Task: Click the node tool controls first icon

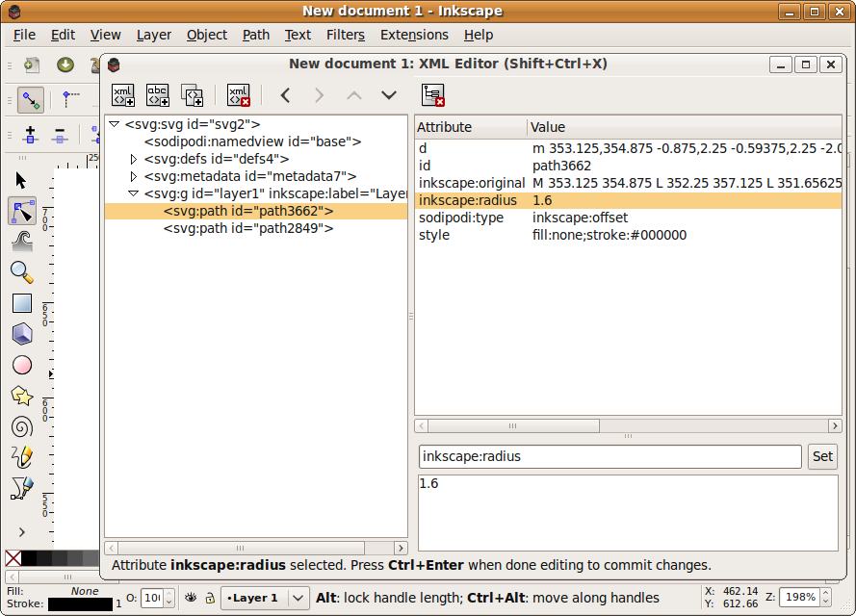Action: (x=31, y=100)
